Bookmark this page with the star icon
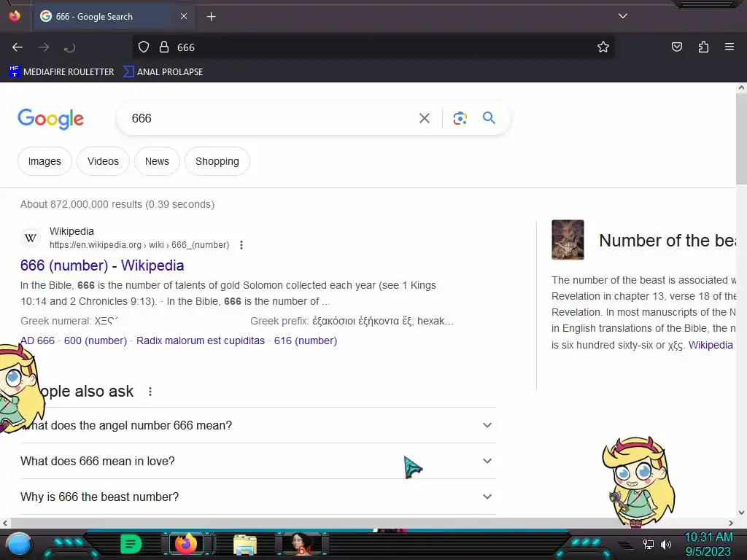747x560 pixels. [603, 47]
